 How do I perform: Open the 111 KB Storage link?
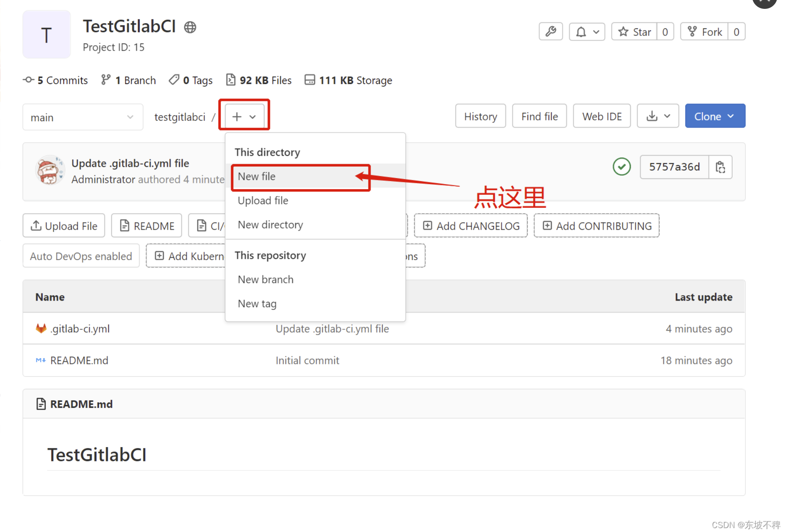[x=348, y=80]
